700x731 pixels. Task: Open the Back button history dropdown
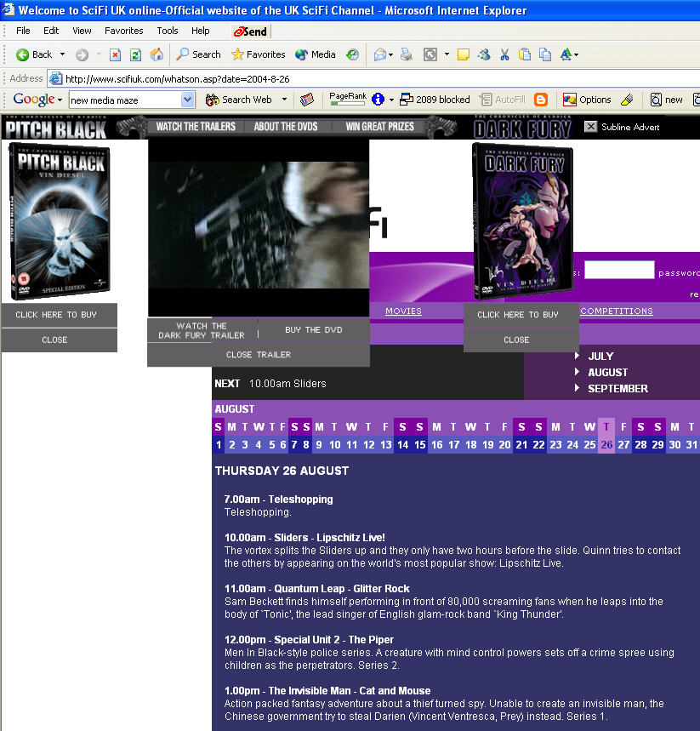click(62, 54)
